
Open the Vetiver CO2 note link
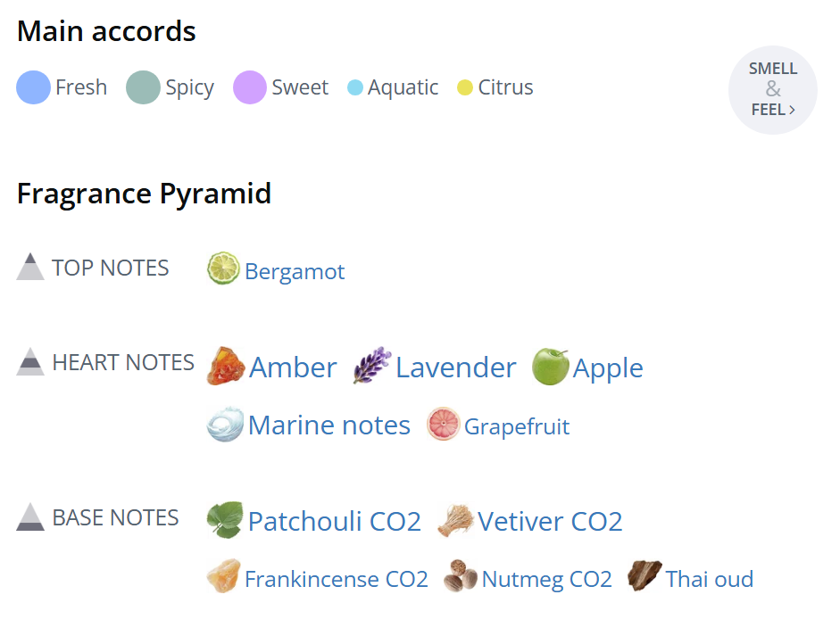550,521
